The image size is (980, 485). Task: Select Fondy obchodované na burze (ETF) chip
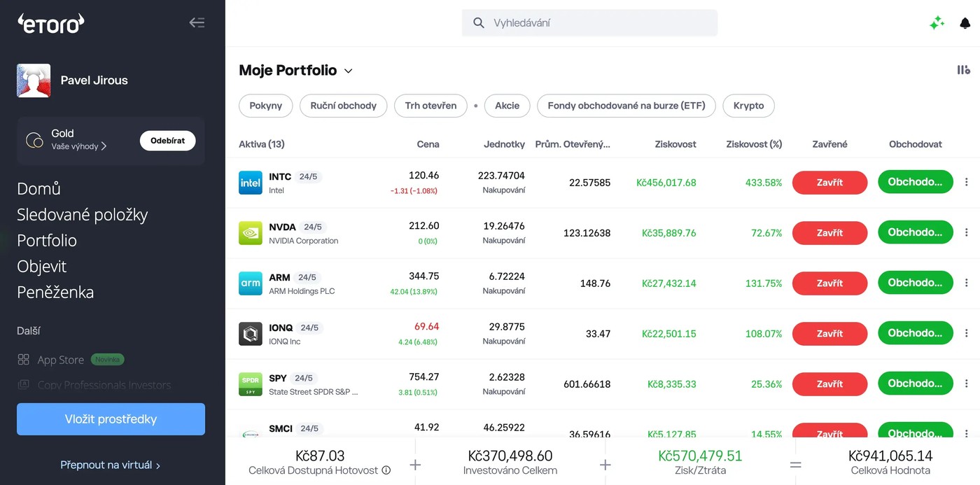pyautogui.click(x=626, y=106)
